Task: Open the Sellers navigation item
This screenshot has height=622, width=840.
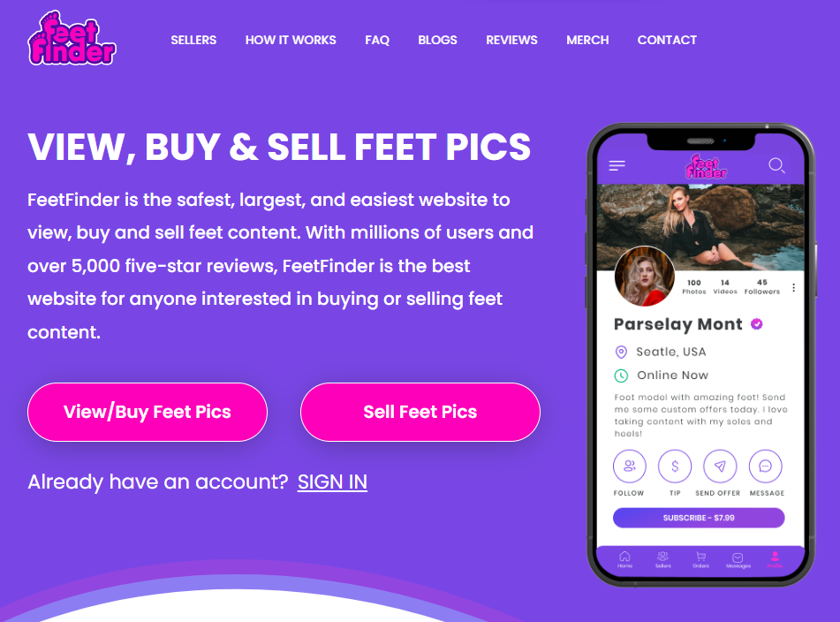Action: click(193, 40)
